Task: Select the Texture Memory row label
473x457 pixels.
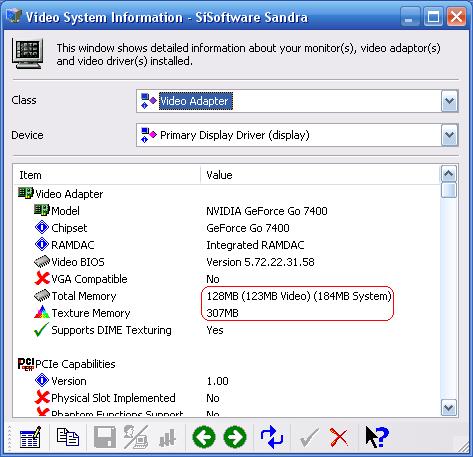Action: [x=91, y=313]
